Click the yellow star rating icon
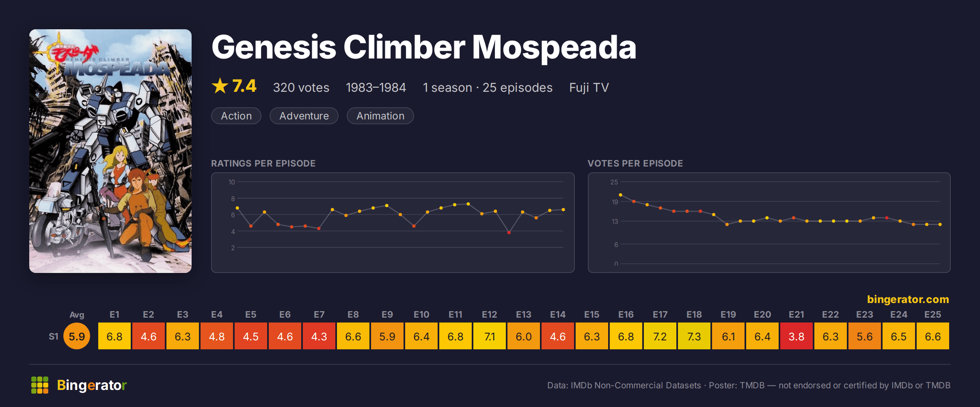Viewport: 980px width, 407px height. pyautogui.click(x=220, y=86)
